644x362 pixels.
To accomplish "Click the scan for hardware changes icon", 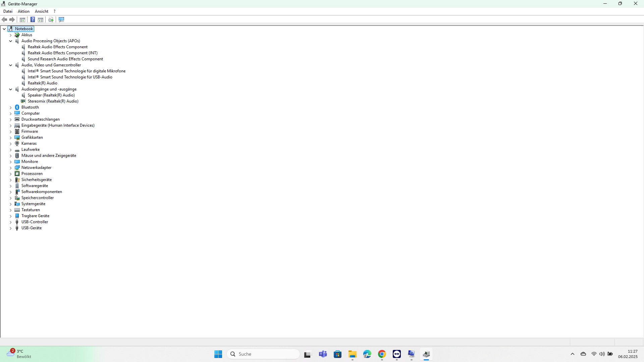I will tap(61, 19).
